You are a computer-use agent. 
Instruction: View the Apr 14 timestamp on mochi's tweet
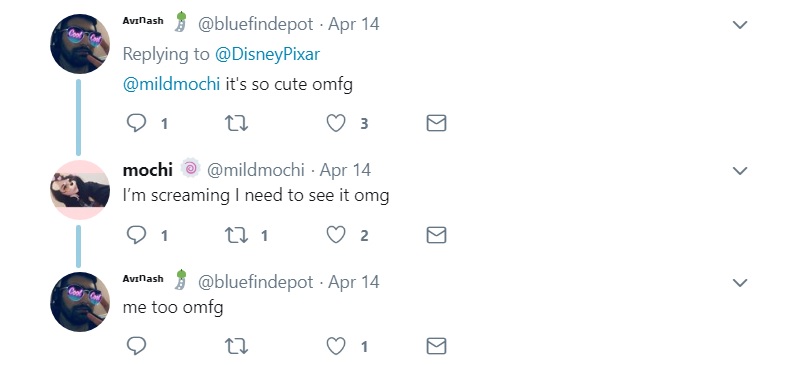click(x=345, y=170)
